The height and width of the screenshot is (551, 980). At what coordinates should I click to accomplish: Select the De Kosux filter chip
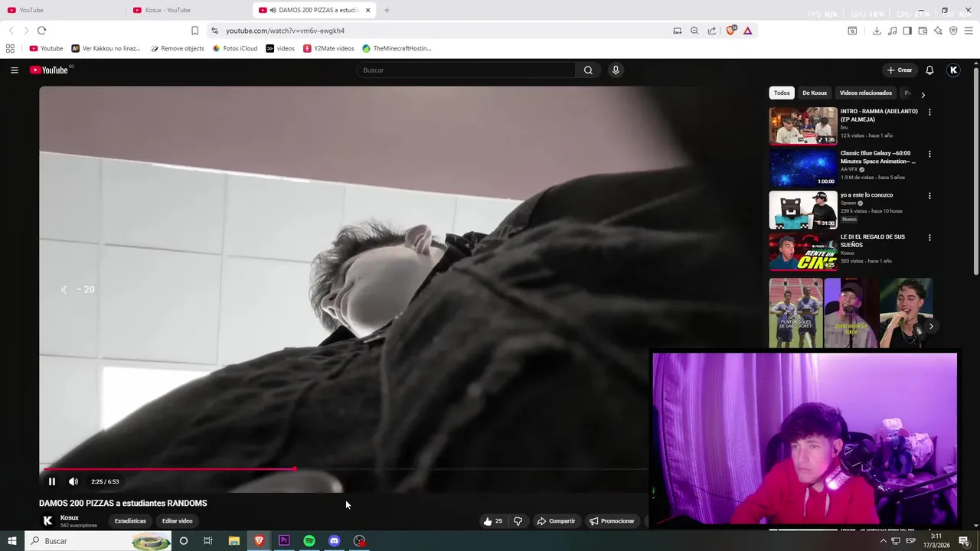[x=815, y=93]
